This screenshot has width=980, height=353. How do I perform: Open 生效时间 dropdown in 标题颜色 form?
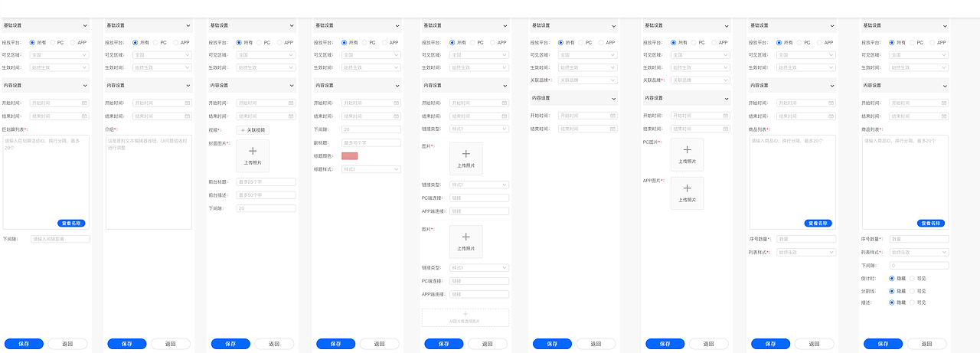tap(371, 67)
